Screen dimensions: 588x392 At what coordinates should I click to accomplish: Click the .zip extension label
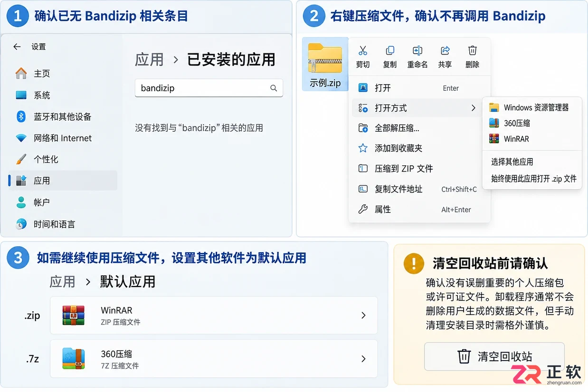tap(32, 316)
